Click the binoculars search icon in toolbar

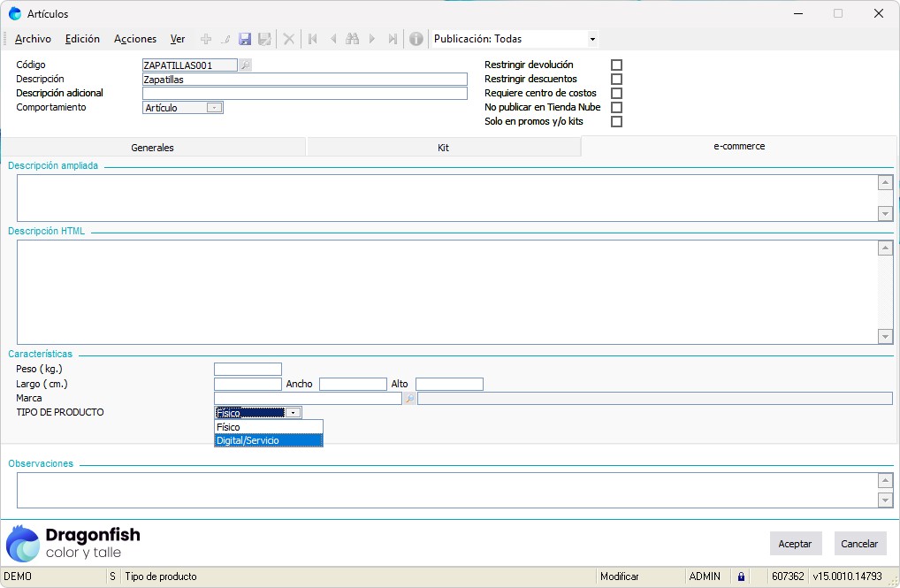(352, 39)
